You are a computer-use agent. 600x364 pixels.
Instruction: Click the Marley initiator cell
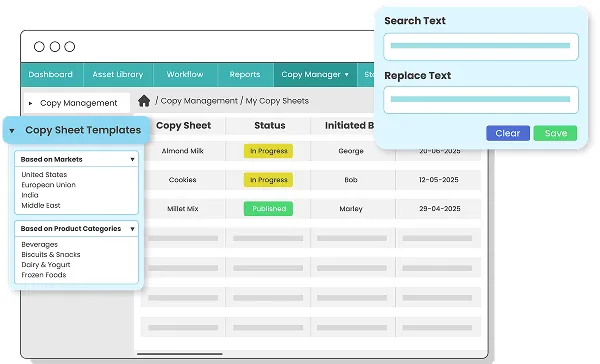(x=351, y=209)
